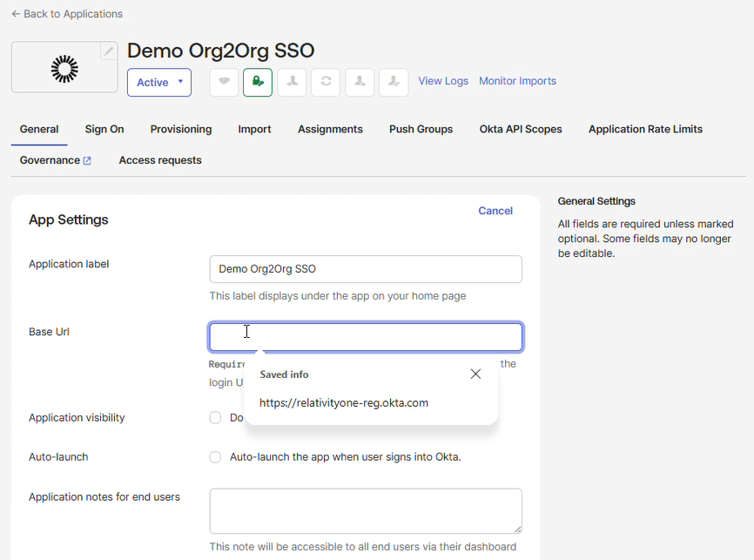Open the Active status dropdown
The width and height of the screenshot is (754, 560).
point(159,82)
